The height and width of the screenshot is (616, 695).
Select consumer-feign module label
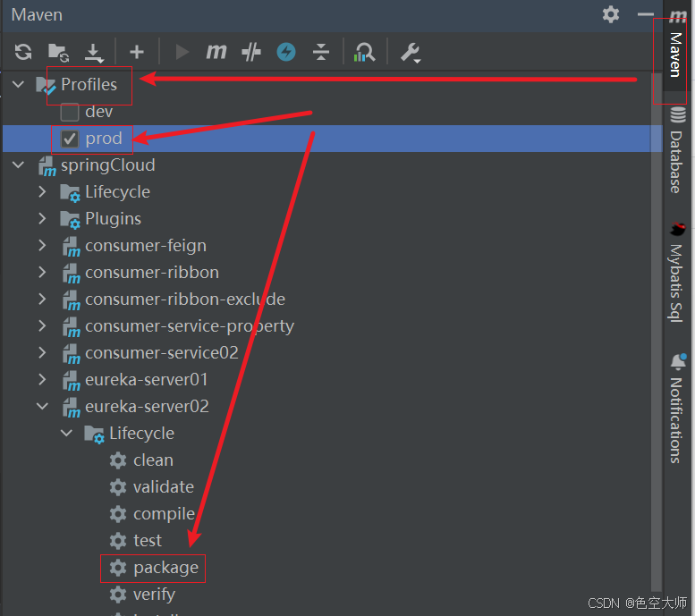(146, 246)
